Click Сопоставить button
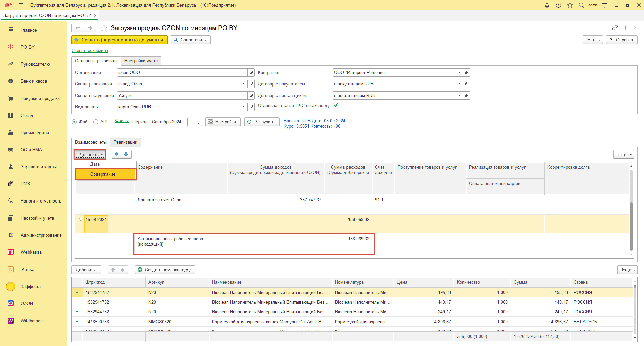This screenshot has height=346, width=644. point(191,40)
